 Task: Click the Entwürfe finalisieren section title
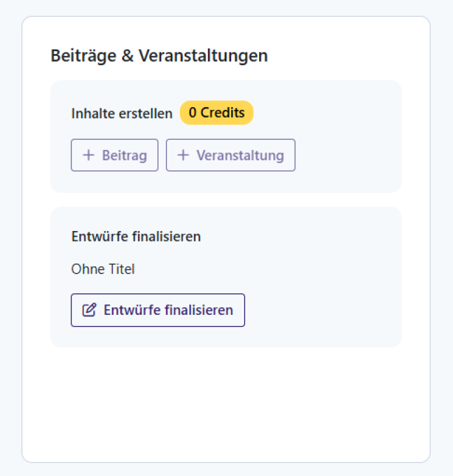click(136, 236)
